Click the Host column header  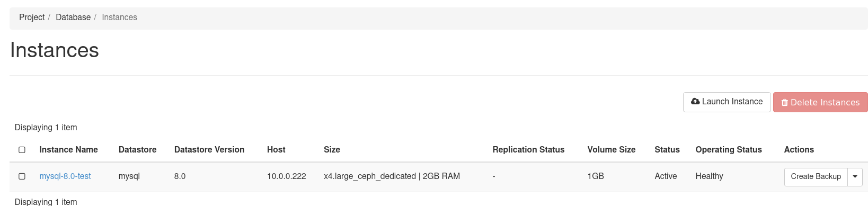pos(276,150)
